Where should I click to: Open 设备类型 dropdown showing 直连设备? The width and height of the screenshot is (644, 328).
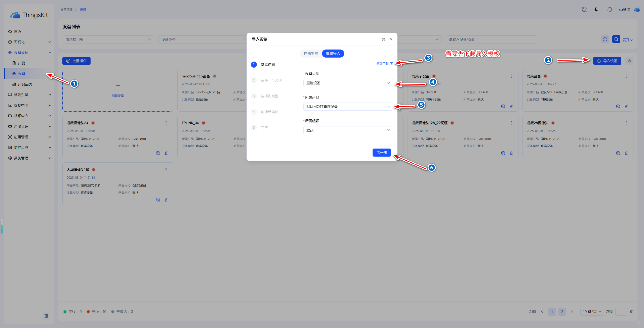coord(348,83)
